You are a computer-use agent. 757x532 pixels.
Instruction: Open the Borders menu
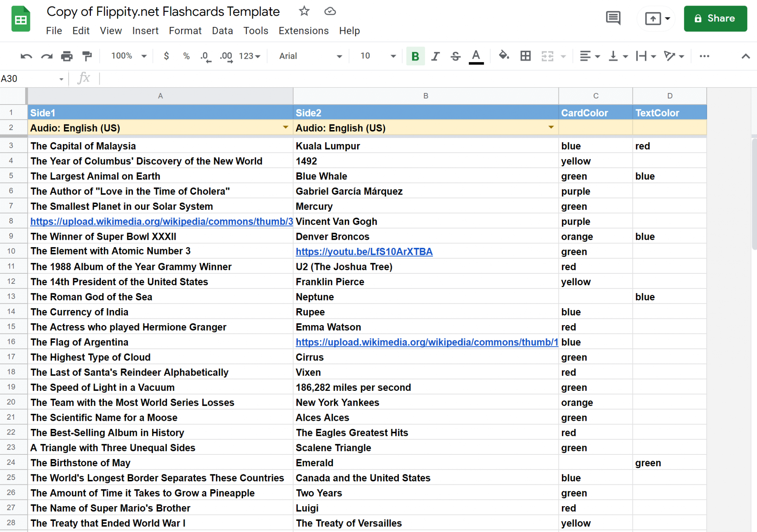pos(525,56)
